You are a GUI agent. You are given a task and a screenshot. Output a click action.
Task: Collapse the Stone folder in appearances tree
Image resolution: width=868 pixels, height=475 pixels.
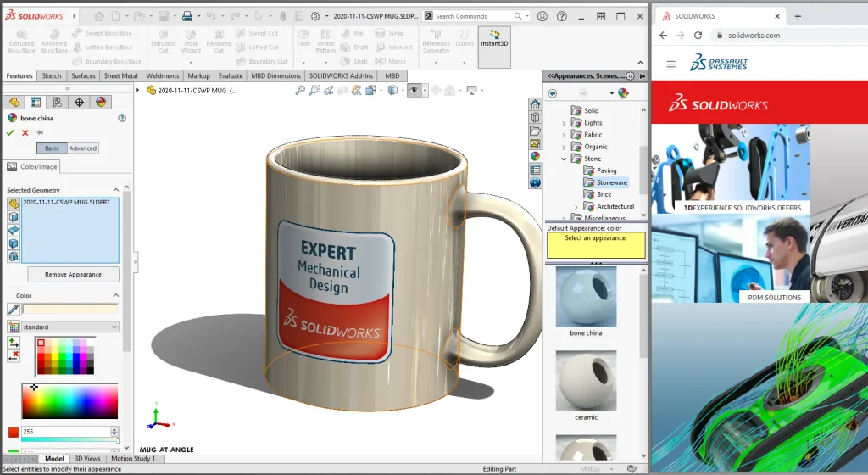pyautogui.click(x=565, y=159)
